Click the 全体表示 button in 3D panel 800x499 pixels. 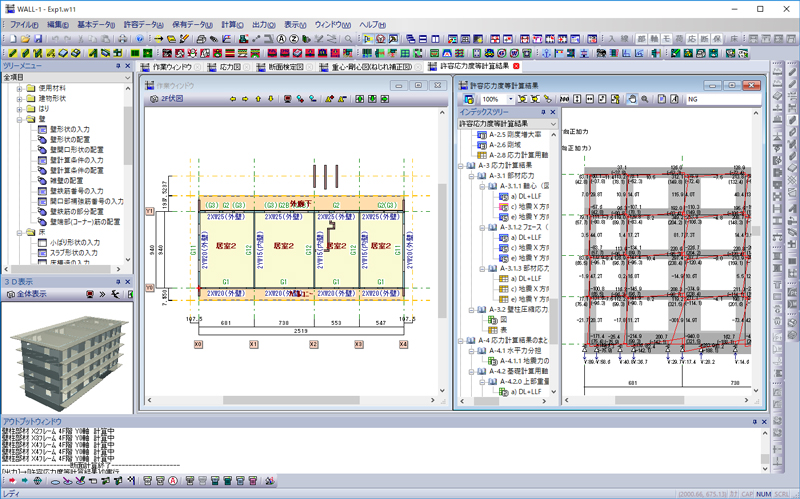[26, 295]
